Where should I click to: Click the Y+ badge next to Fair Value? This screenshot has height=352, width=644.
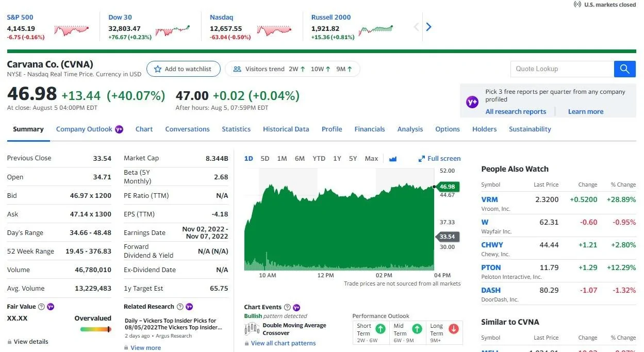pyautogui.click(x=51, y=307)
